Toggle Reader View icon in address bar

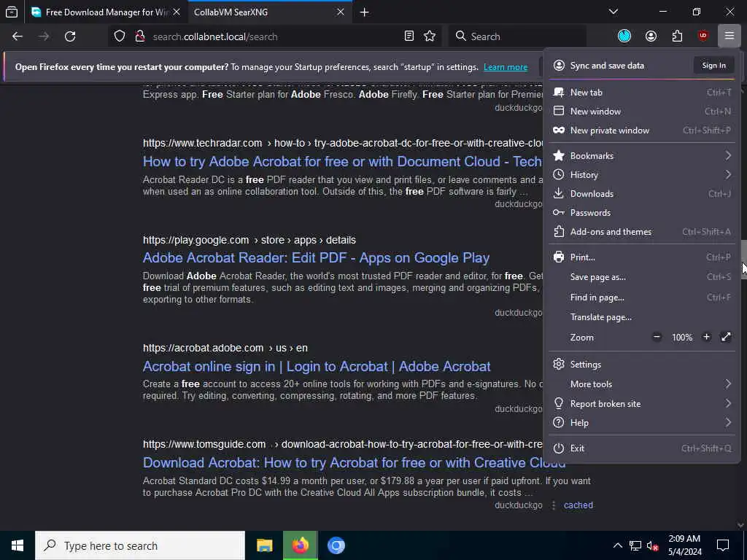(x=409, y=36)
